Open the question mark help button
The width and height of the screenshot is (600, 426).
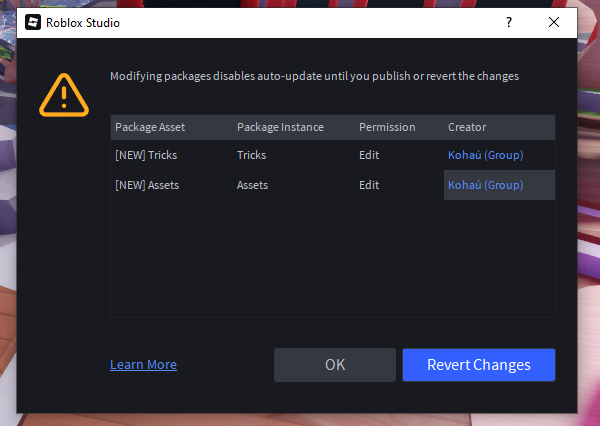pyautogui.click(x=509, y=22)
